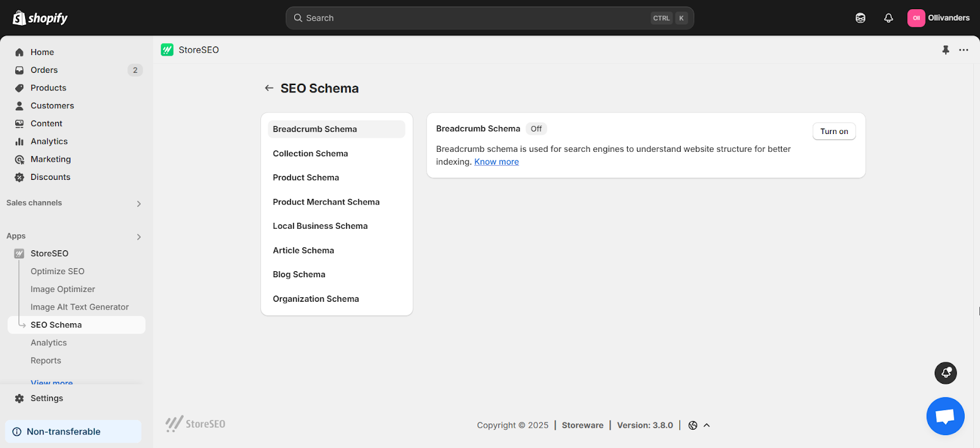The image size is (980, 448).
Task: Click the Analytics bar chart icon
Action: pyautogui.click(x=20, y=141)
